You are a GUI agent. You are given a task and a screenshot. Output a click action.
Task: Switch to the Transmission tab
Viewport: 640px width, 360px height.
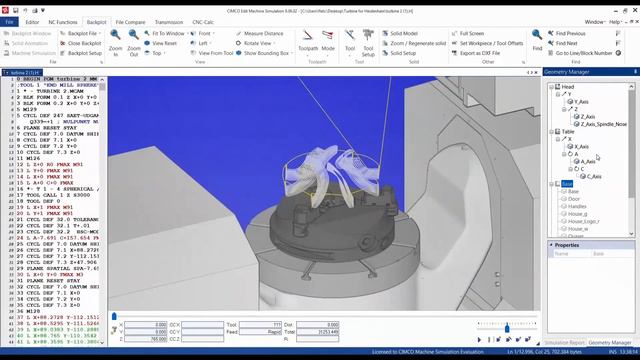pyautogui.click(x=169, y=22)
